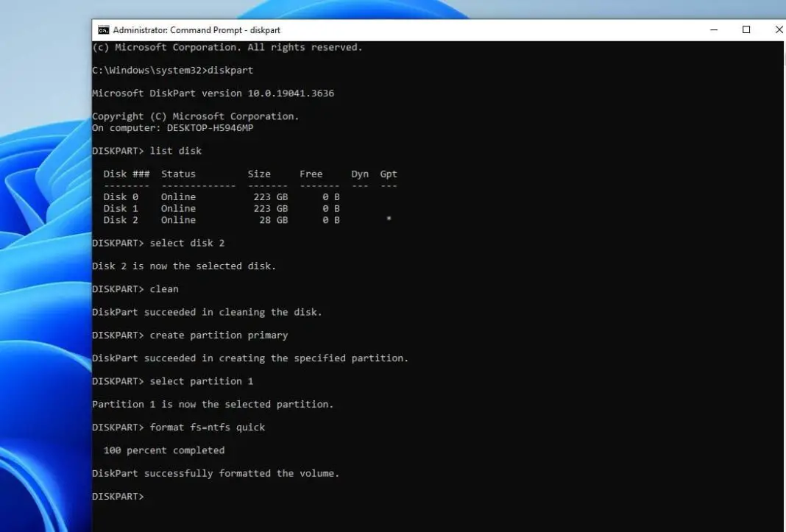The image size is (786, 532).
Task: Click the "select partition 1" command text
Action: [199, 380]
